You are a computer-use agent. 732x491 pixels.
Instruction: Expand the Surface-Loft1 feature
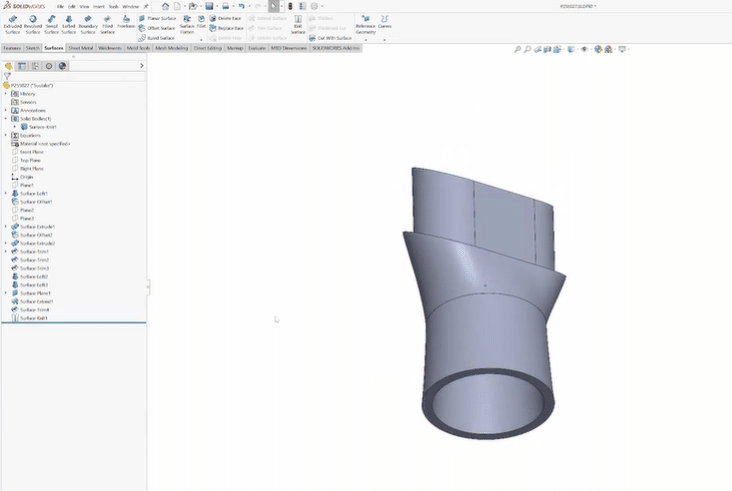(6, 193)
